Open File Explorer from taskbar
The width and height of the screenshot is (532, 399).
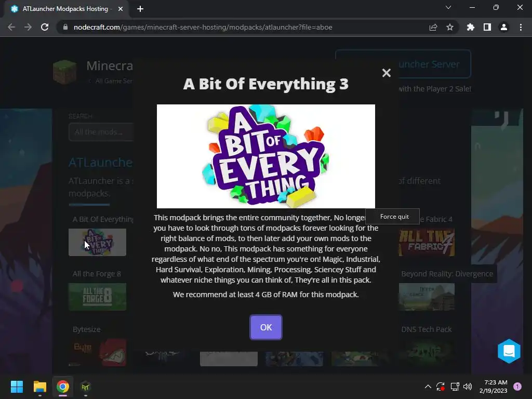tap(39, 387)
